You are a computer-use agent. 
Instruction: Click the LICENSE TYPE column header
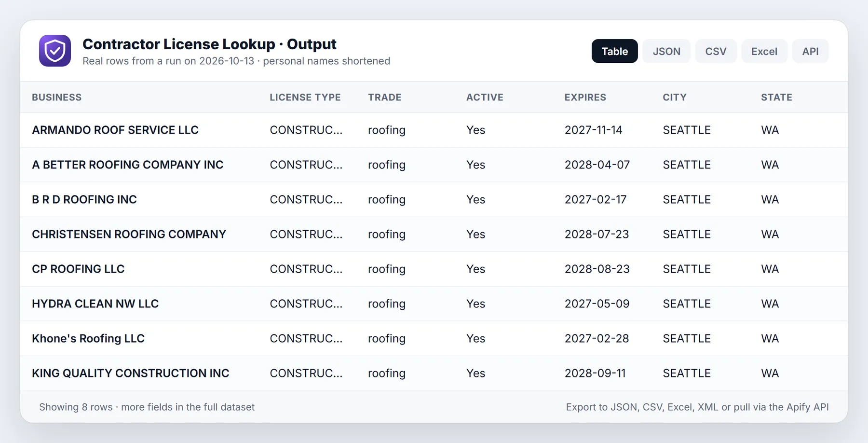tap(305, 97)
